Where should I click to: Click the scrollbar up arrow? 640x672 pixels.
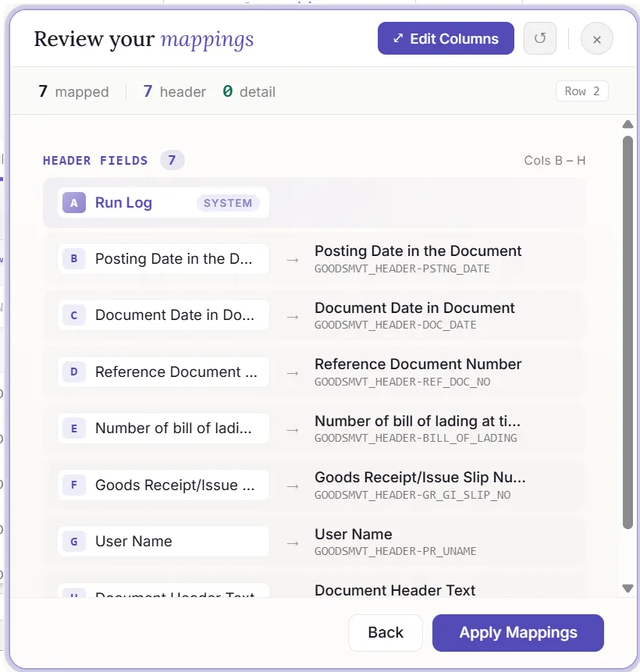click(x=628, y=124)
